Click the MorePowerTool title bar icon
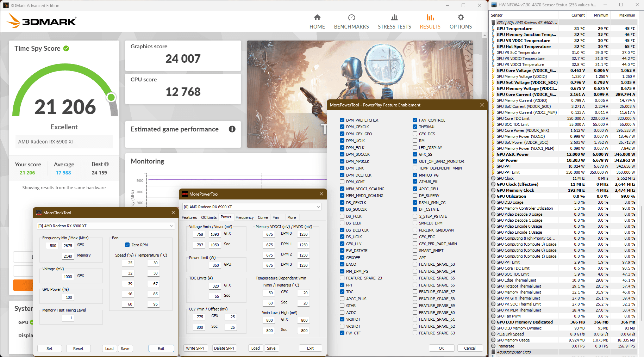Screen dimensions: 644x357 point(185,194)
